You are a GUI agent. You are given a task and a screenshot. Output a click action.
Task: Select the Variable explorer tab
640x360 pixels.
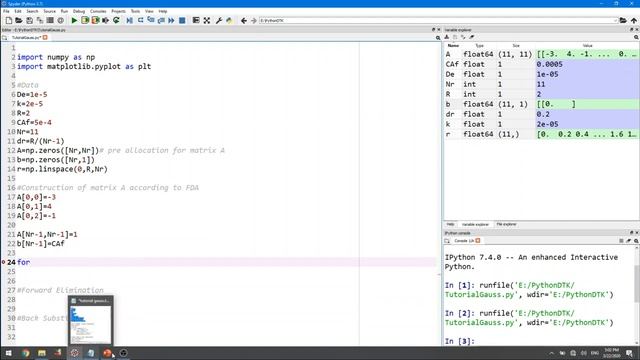point(475,224)
